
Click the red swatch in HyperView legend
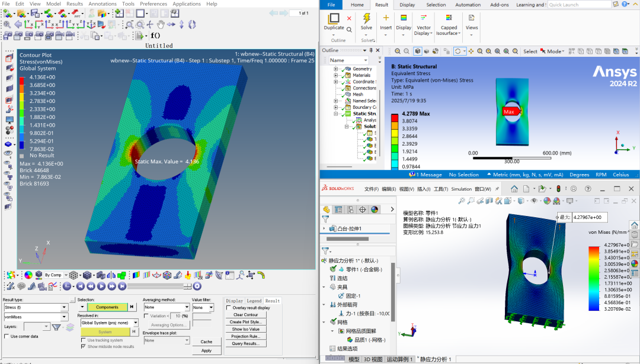22,80
